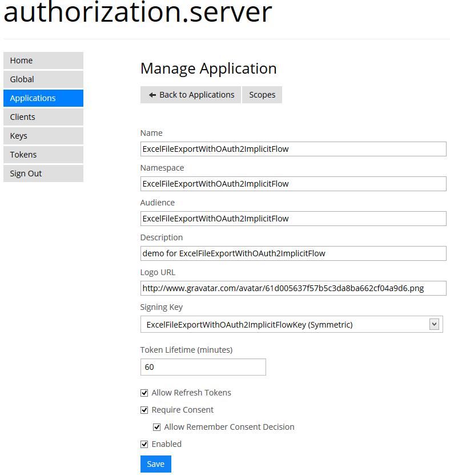Click into the Namespace field
This screenshot has height=476, width=450.
293,184
